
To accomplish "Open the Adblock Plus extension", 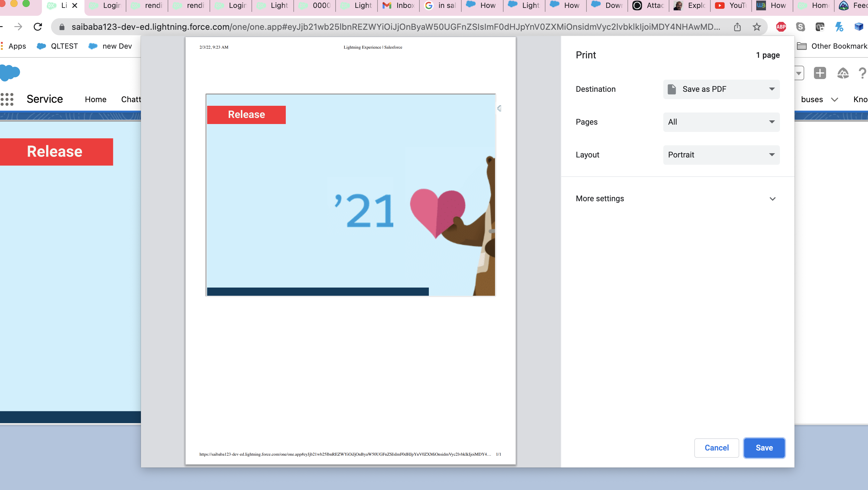I will [x=781, y=27].
